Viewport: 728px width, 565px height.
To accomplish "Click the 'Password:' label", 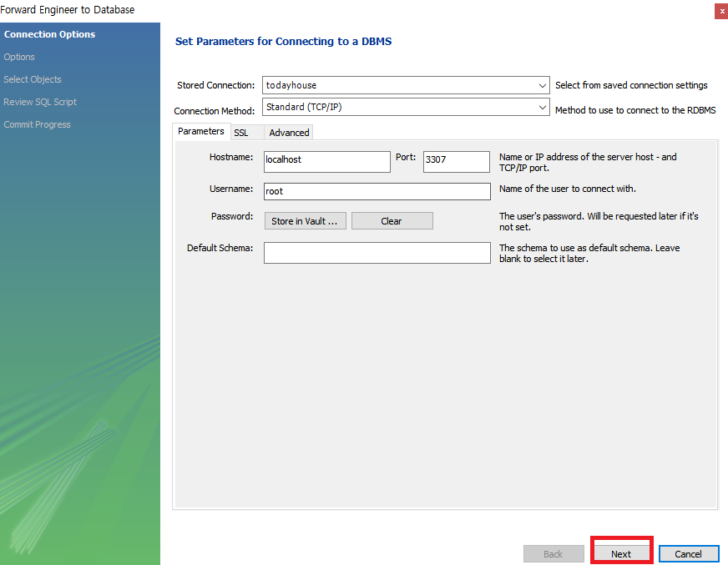I will pyautogui.click(x=232, y=216).
